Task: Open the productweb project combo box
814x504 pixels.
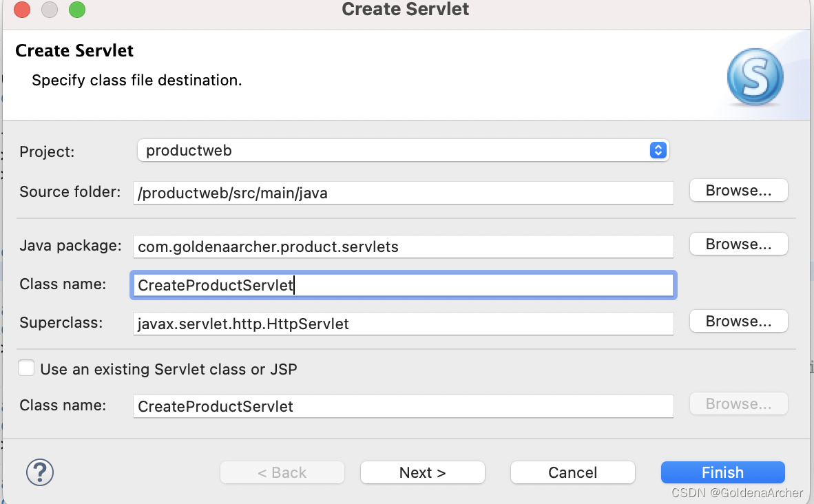Action: tap(403, 151)
